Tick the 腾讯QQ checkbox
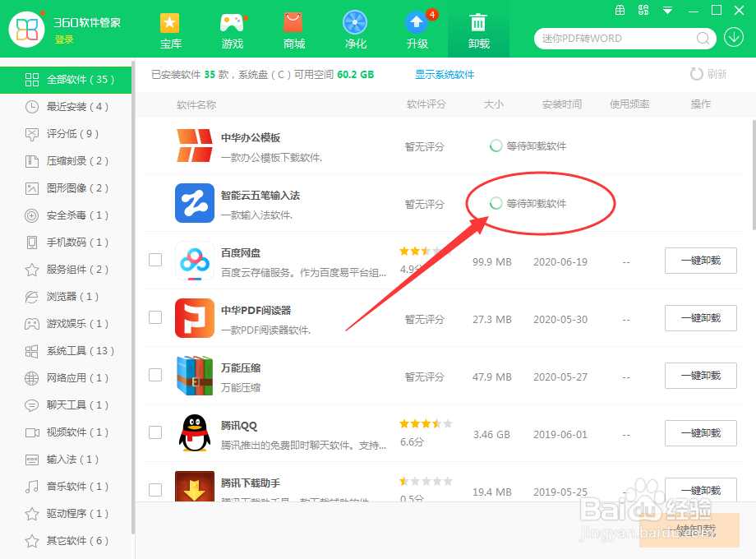The image size is (756, 559). pos(155,432)
